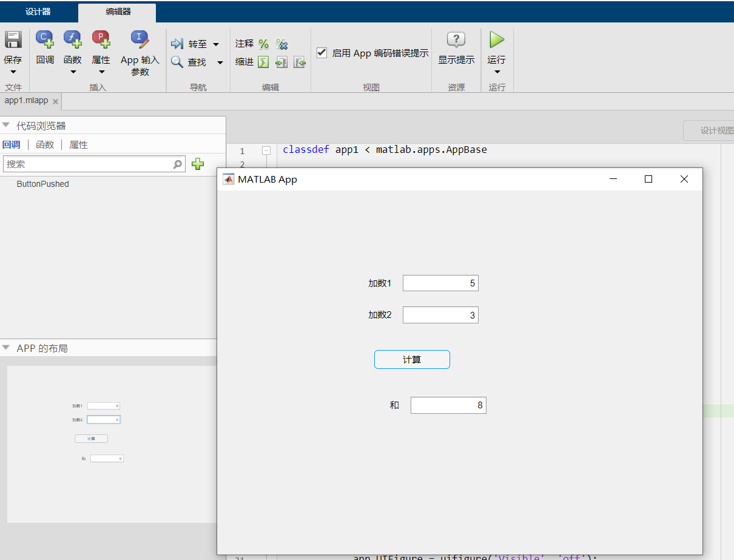
Task: Click the Show Tips (显示提示) icon
Action: click(456, 40)
